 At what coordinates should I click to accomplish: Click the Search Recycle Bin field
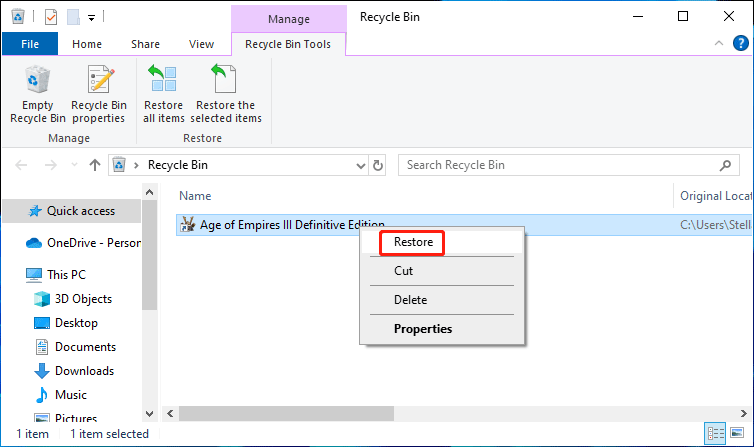point(568,165)
